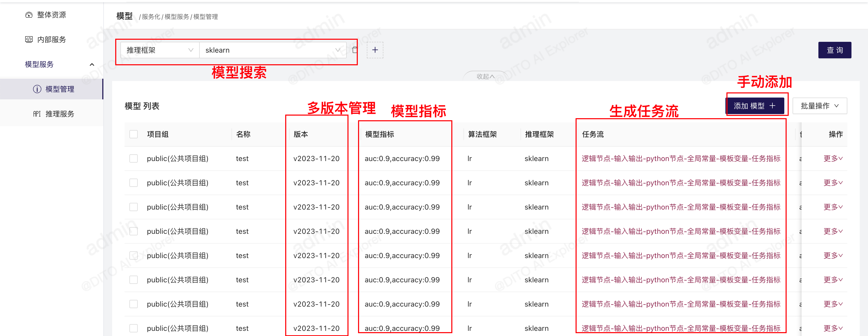This screenshot has width=868, height=336.
Task: Open the sklearn value dropdown
Action: click(x=272, y=50)
